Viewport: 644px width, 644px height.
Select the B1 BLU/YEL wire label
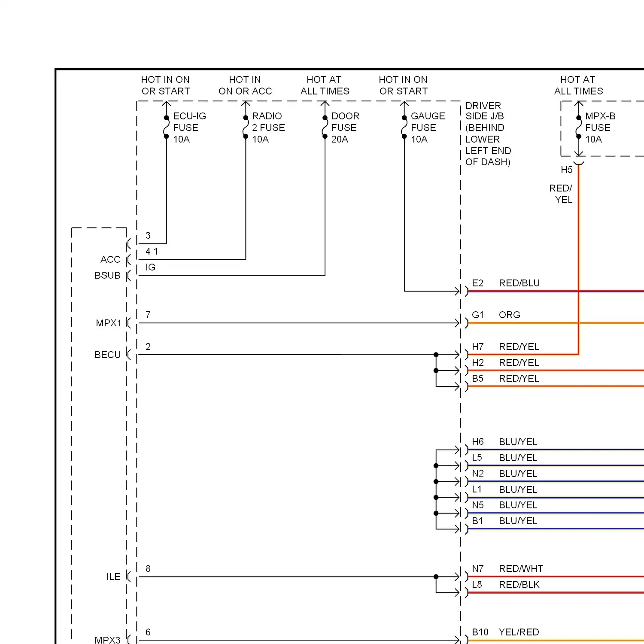(x=504, y=521)
